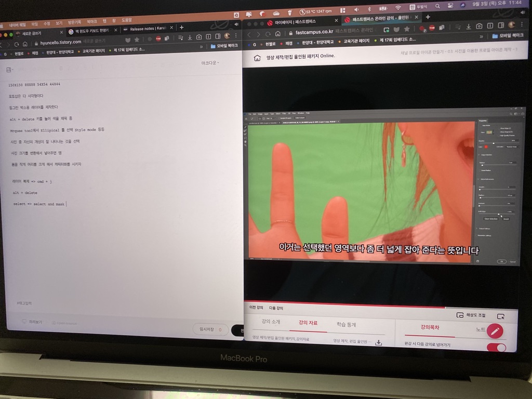532x399 pixels.
Task: Open the 방문기록 menu in the menu bar
Action: pos(74,22)
